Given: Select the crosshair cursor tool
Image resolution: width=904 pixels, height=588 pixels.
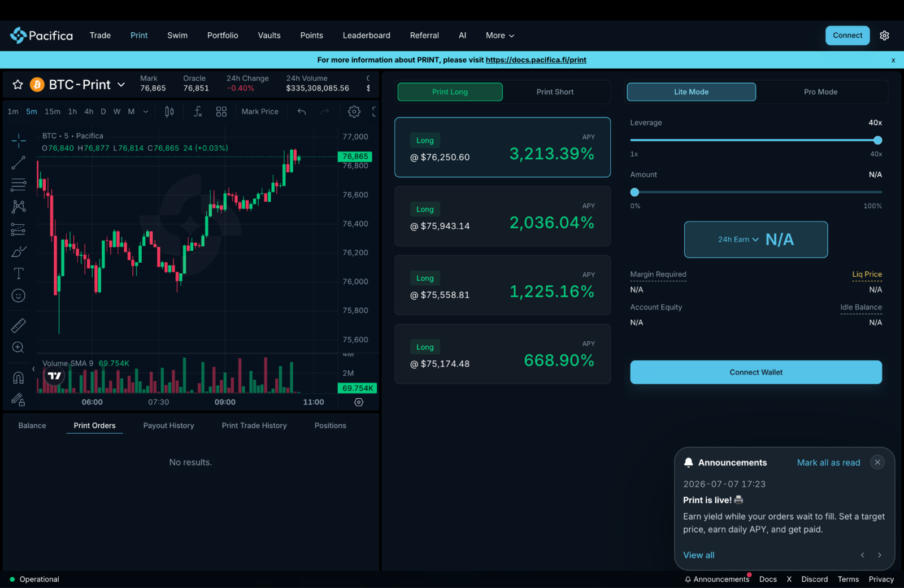Looking at the screenshot, I should tap(19, 141).
